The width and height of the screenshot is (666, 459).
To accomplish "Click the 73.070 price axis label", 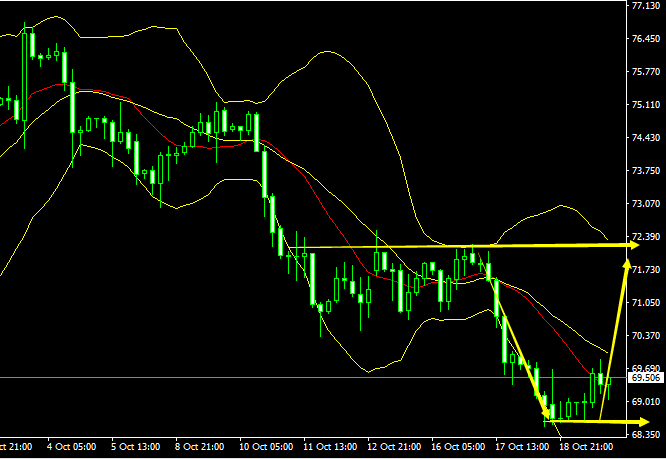I will click(x=646, y=203).
